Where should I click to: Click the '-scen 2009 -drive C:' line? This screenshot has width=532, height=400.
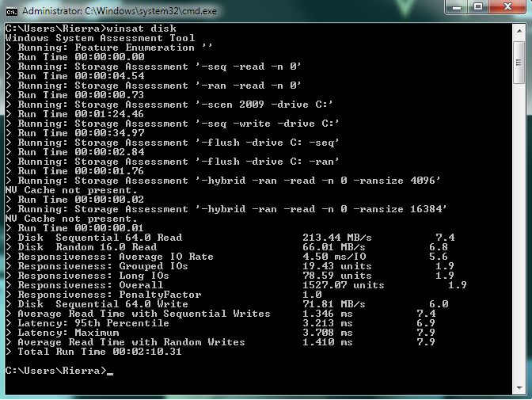(169, 105)
